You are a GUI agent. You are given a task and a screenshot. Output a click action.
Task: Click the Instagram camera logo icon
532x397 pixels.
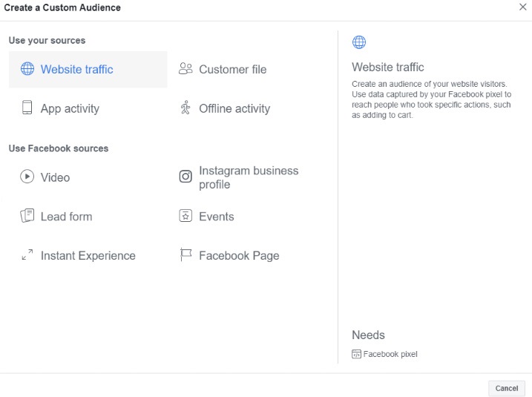[185, 177]
